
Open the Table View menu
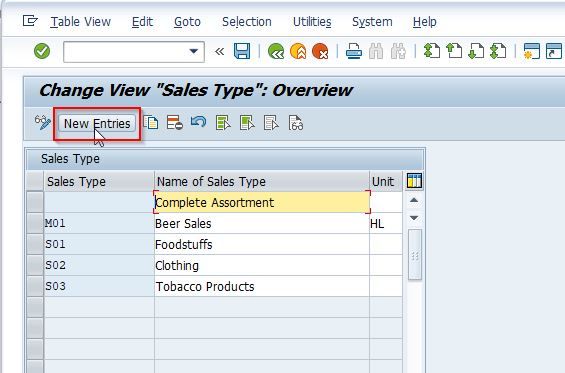81,22
